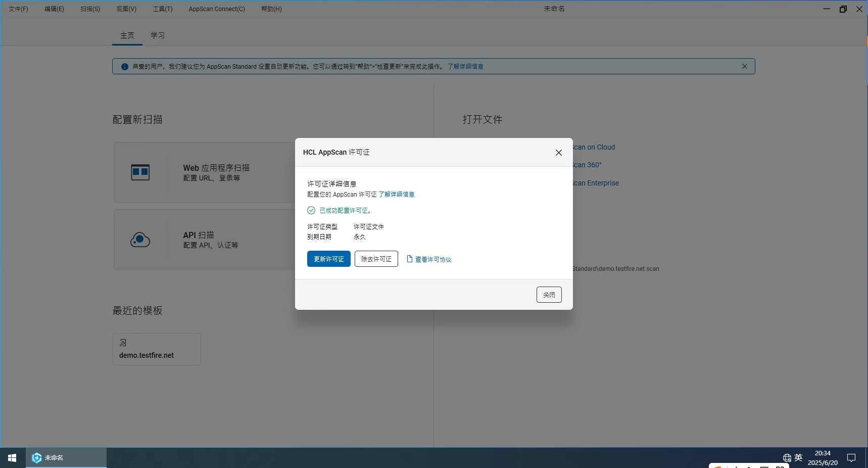Open the Scan 360° link
This screenshot has height=468, width=868.
(587, 165)
